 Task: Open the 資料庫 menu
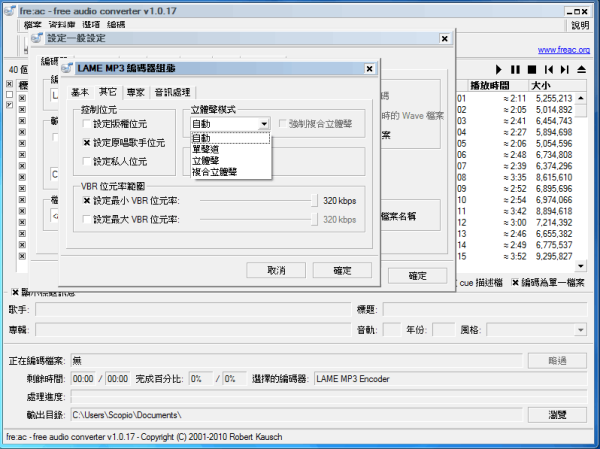[62, 25]
